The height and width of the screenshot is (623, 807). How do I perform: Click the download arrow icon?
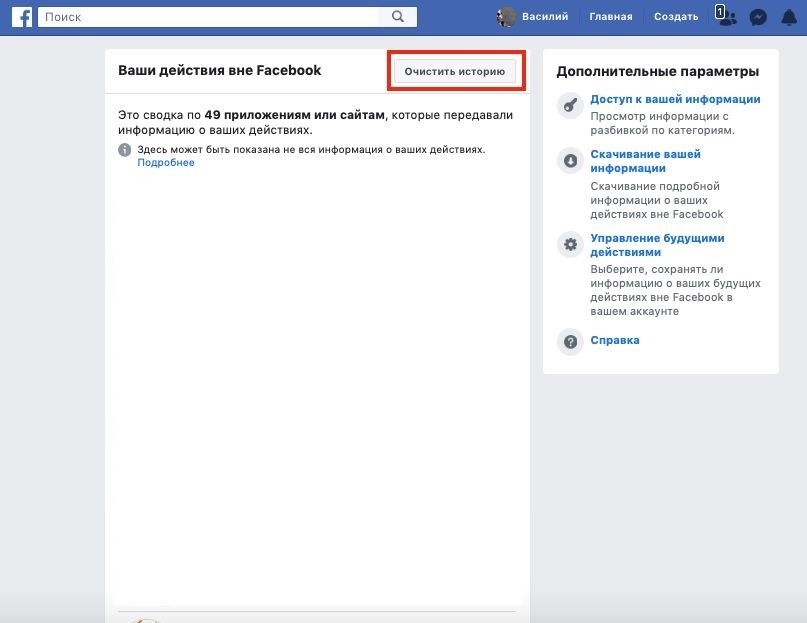pos(570,160)
